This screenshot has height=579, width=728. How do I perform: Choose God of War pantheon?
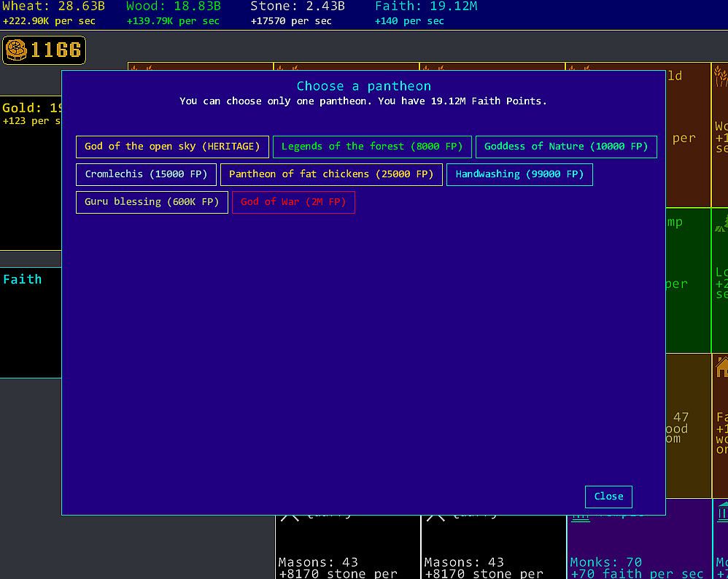293,203
